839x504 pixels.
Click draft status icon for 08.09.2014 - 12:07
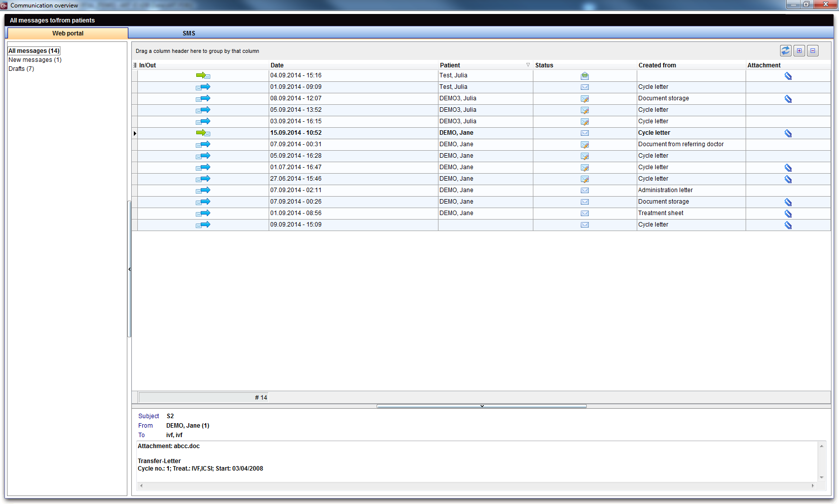click(x=585, y=99)
